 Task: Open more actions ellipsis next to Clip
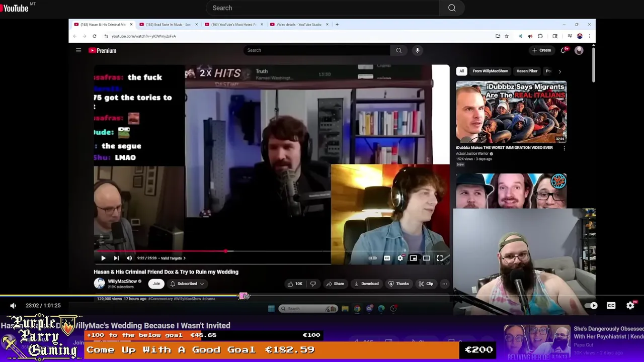coord(444,284)
